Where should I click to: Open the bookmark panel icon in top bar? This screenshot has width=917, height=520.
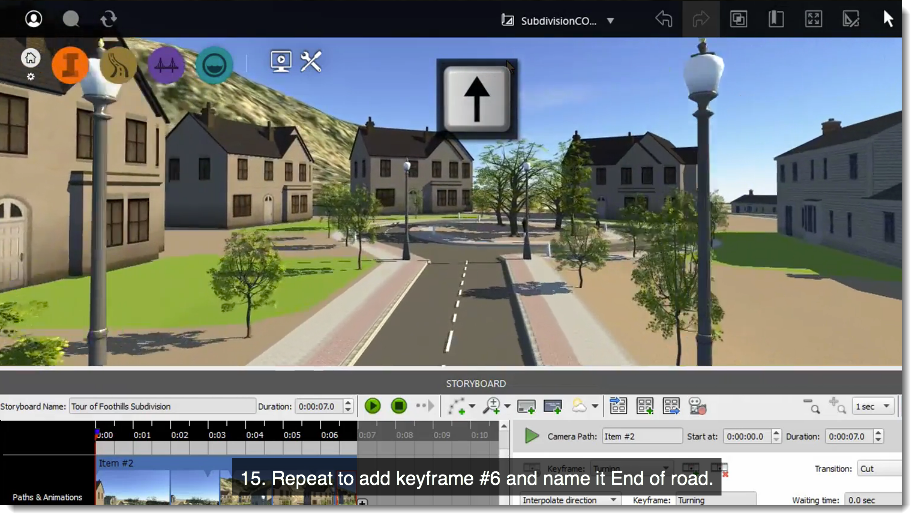tap(776, 19)
